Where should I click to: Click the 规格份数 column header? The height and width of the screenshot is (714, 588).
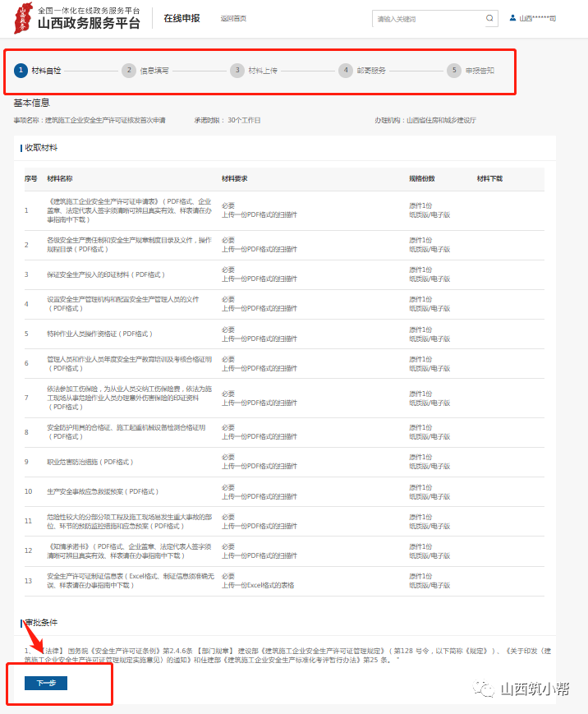click(422, 178)
